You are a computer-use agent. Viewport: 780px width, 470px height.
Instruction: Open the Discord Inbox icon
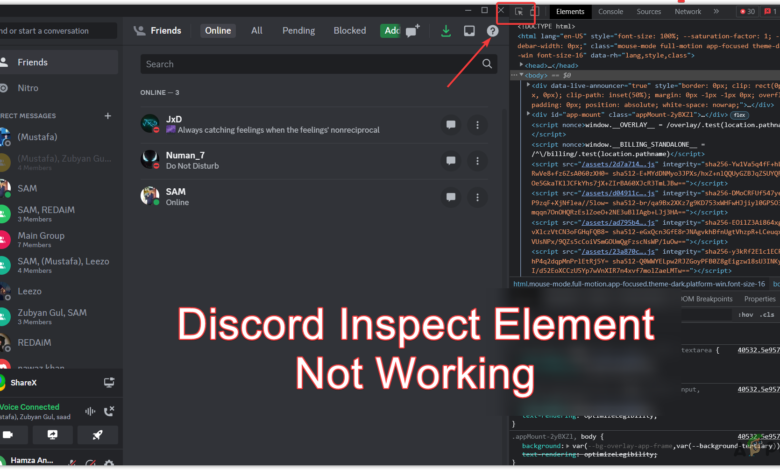tap(469, 31)
